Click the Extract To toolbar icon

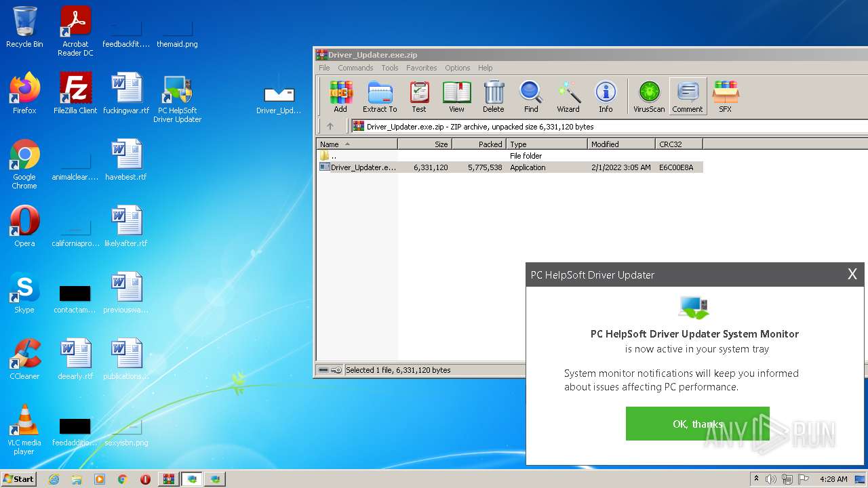coord(380,96)
